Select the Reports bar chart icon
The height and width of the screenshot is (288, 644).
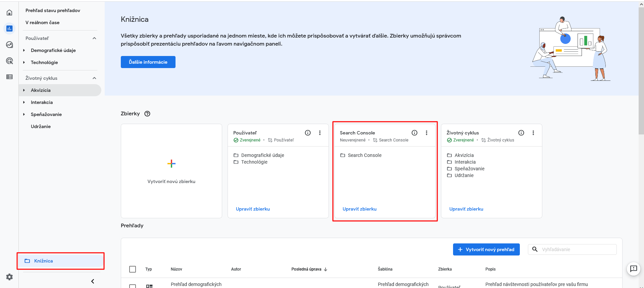coord(9,28)
